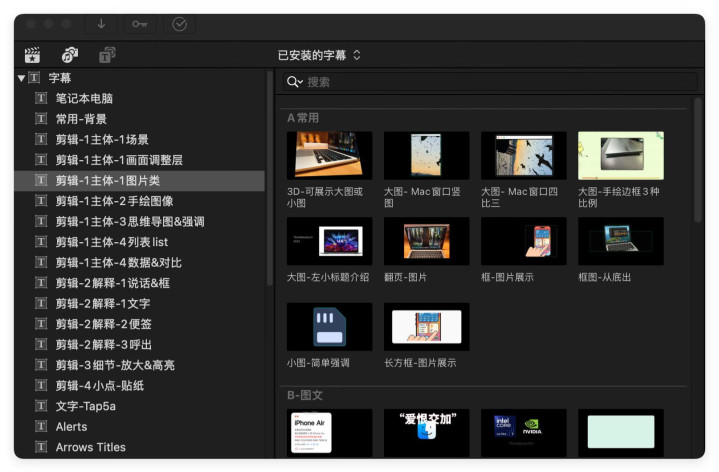This screenshot has height=472, width=719.
Task: Click the background tasks checkmark icon
Action: pos(179,24)
